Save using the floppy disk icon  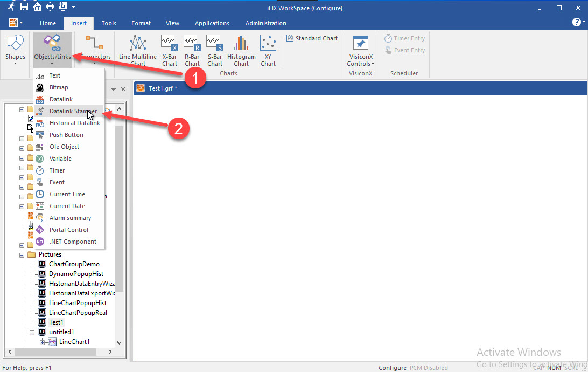[x=24, y=6]
